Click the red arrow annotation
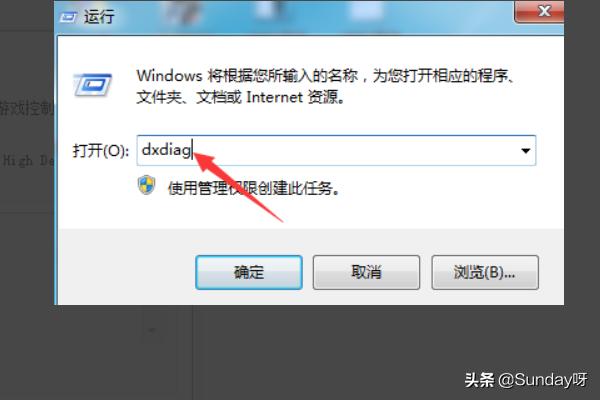This screenshot has height=400, width=600. 238,186
